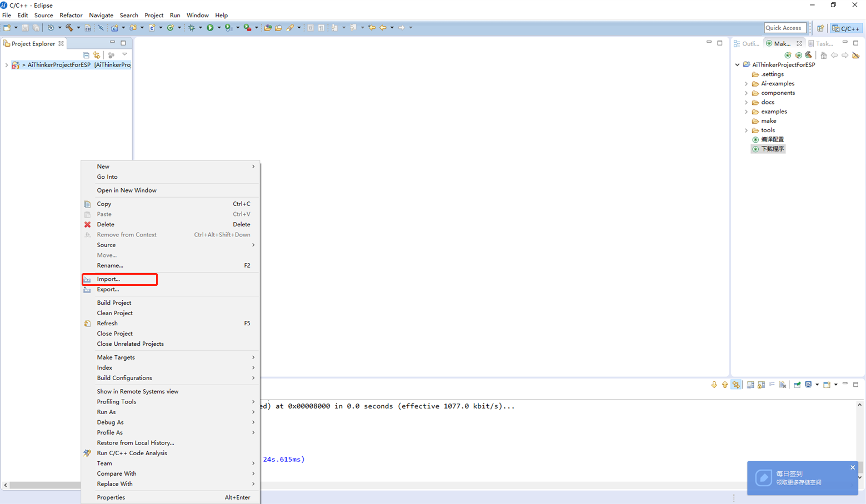Click New Make Target icon in Make view

(x=788, y=55)
